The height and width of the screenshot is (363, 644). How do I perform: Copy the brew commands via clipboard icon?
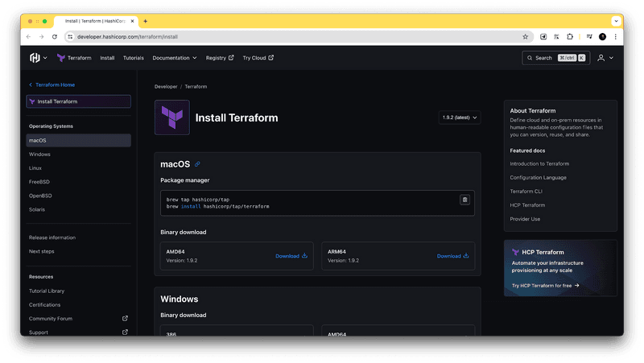click(465, 200)
